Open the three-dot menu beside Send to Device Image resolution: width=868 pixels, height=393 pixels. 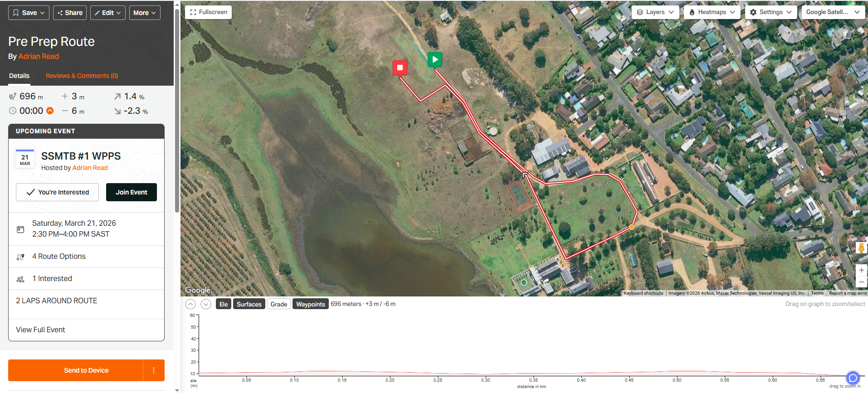pos(154,370)
